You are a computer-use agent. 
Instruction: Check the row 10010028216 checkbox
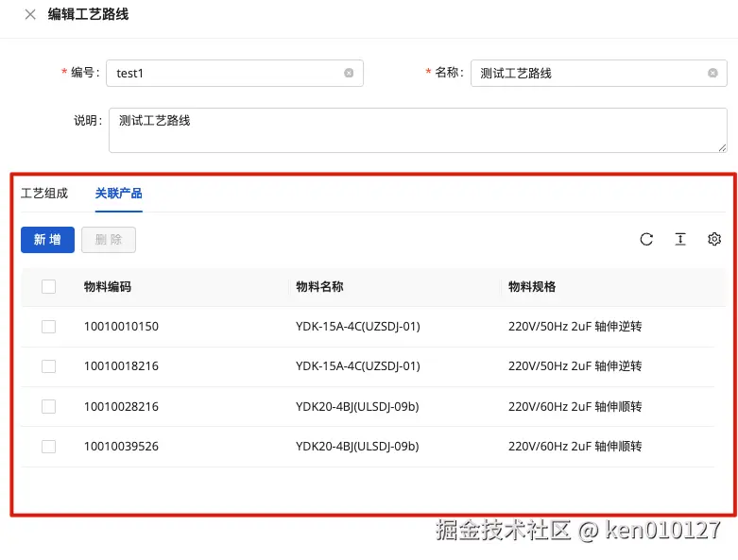pos(48,406)
